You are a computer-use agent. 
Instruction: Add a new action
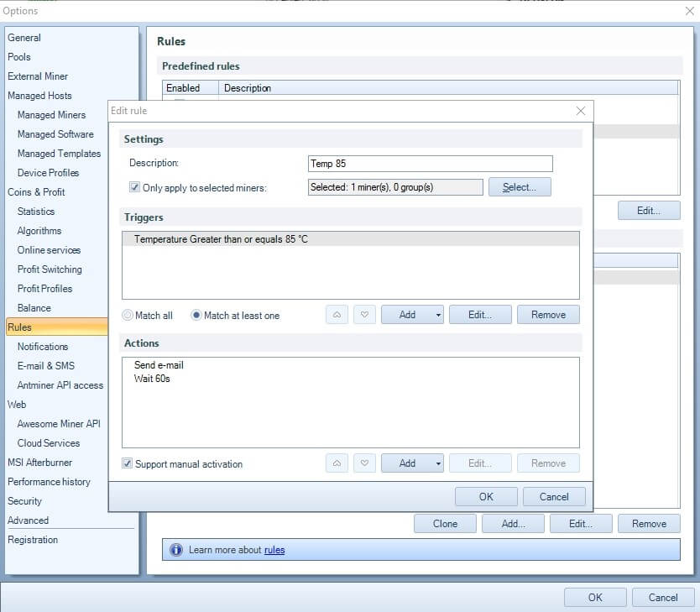(x=407, y=463)
